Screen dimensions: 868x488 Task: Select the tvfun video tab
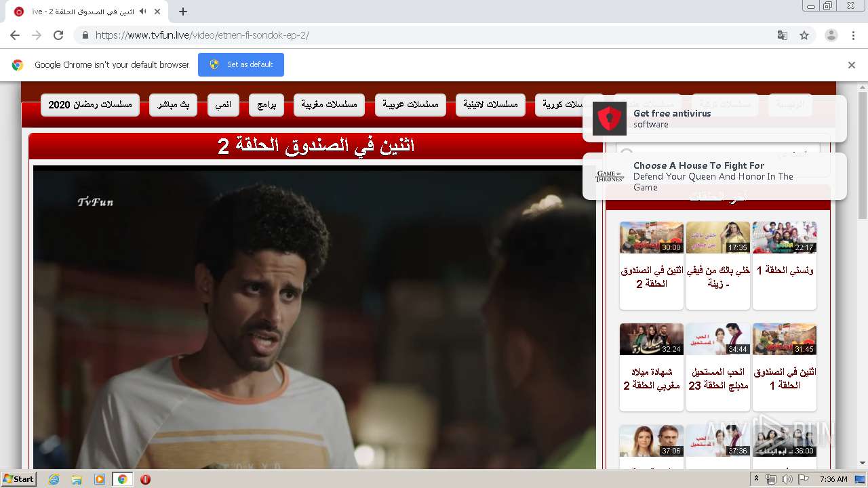click(x=88, y=12)
